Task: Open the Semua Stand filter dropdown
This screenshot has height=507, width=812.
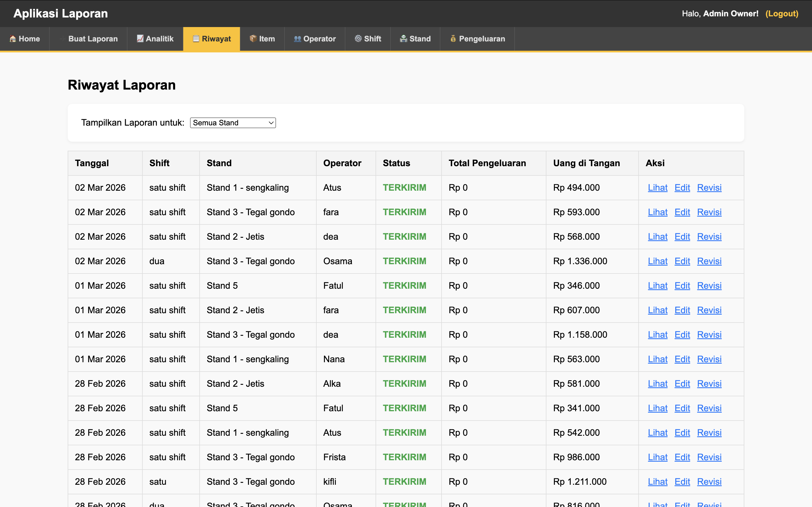Action: (233, 123)
